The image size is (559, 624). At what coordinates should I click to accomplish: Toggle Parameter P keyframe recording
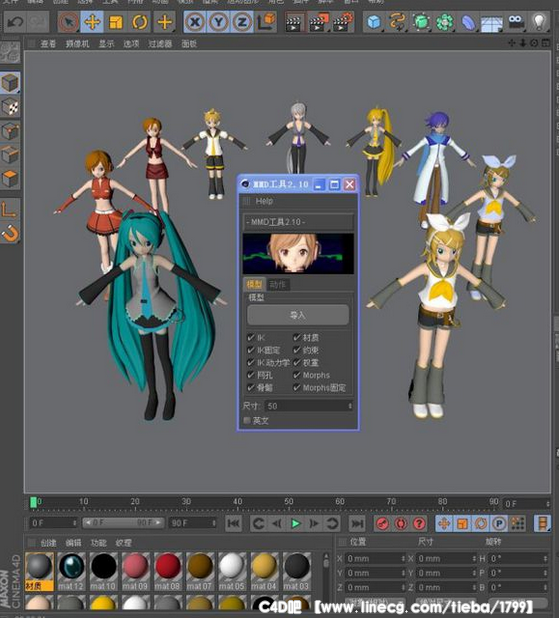tap(499, 523)
